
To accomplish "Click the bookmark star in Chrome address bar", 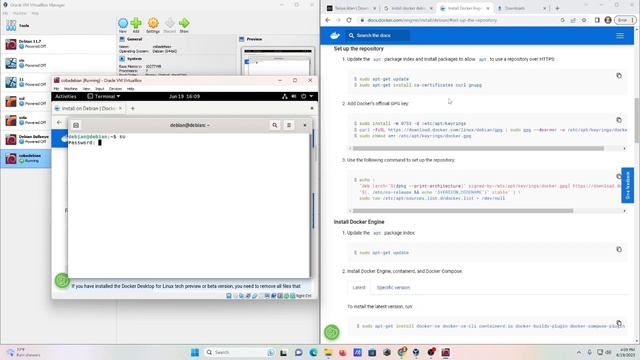I will (x=584, y=20).
